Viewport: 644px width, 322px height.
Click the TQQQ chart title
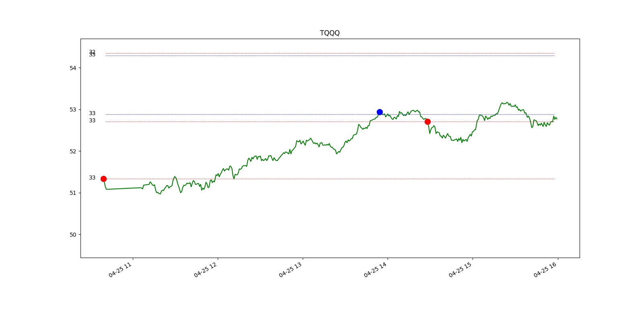[330, 33]
